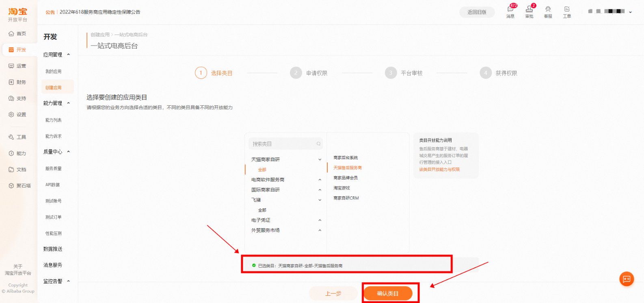The image size is (644, 303).
Task: Collapse the 应用管理 menu group
Action: [x=68, y=54]
